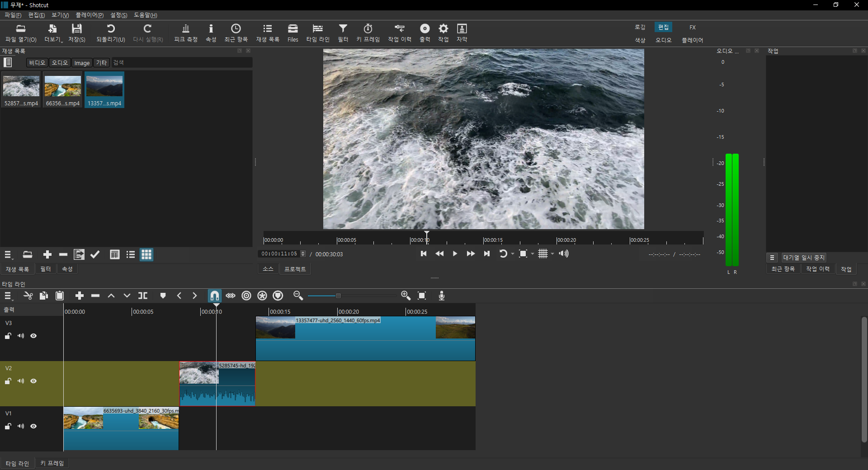This screenshot has width=868, height=470.
Task: Overwrite clip with timeline down-arrow icon
Action: (x=127, y=296)
